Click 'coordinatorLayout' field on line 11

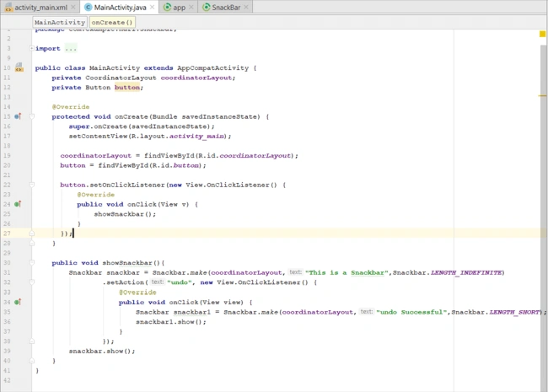click(196, 78)
